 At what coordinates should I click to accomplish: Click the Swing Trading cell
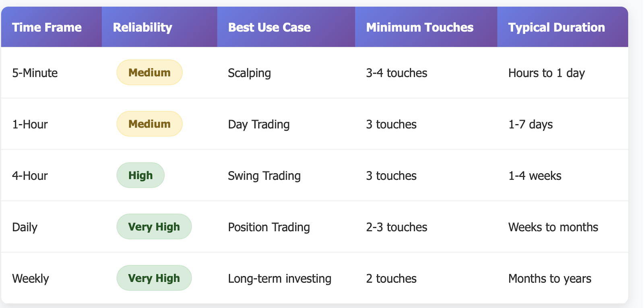(264, 176)
